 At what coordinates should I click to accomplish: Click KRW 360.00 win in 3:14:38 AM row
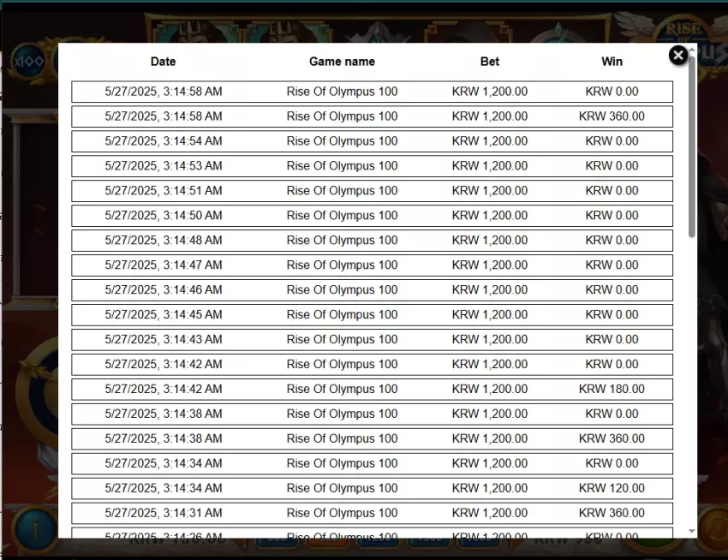click(612, 438)
